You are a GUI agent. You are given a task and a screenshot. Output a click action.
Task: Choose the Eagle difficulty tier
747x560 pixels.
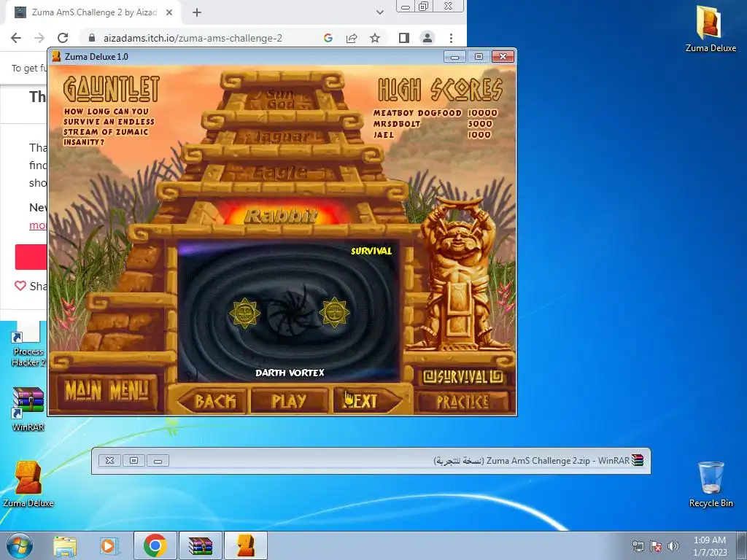pyautogui.click(x=281, y=172)
